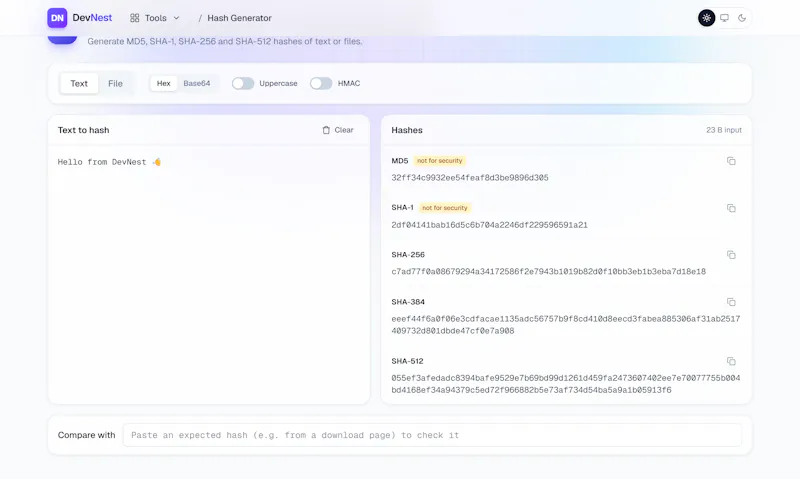
Task: Click into the Text to hash area
Action: pos(209,274)
